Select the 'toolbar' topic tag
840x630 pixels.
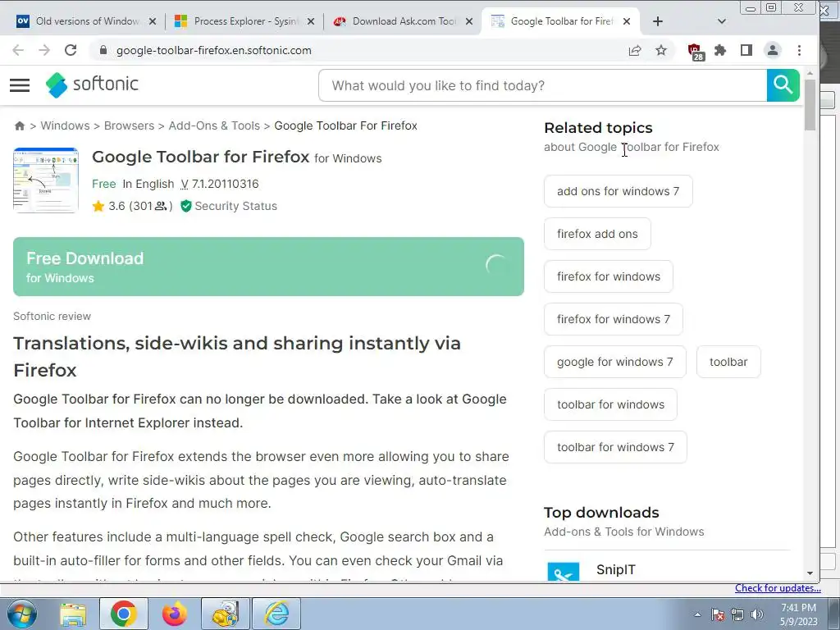[x=728, y=362]
